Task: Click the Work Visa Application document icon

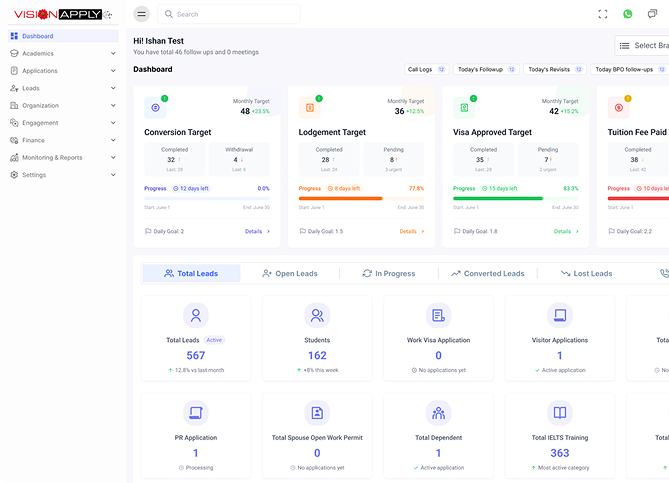Action: 438,315
